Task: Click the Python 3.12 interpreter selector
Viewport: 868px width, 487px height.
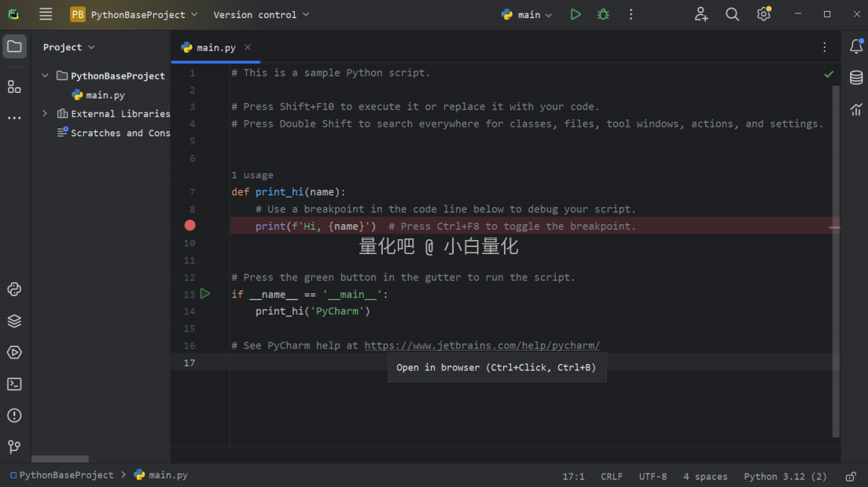Action: tap(785, 476)
